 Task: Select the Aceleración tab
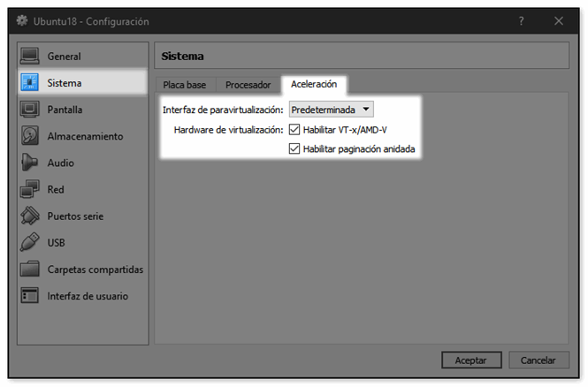314,84
